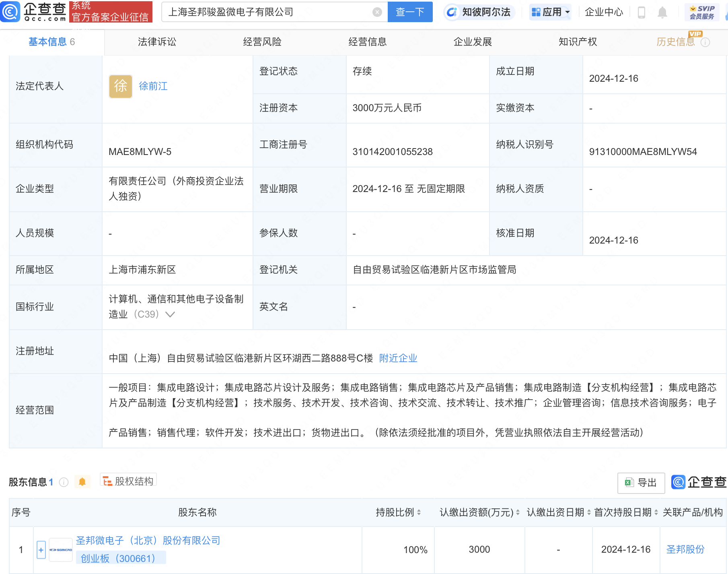Click the 查一下 search button
The height and width of the screenshot is (574, 728).
tap(410, 12)
